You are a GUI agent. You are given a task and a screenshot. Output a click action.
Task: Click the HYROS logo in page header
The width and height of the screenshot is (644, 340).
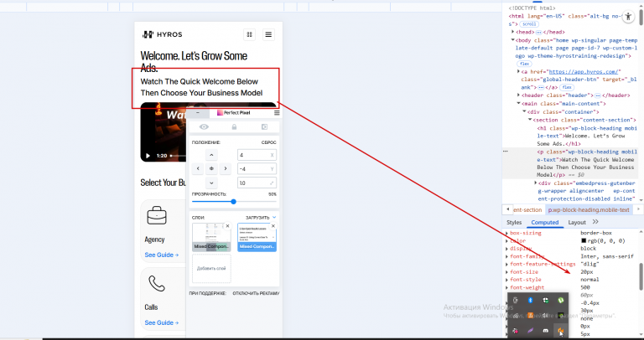[x=162, y=34]
